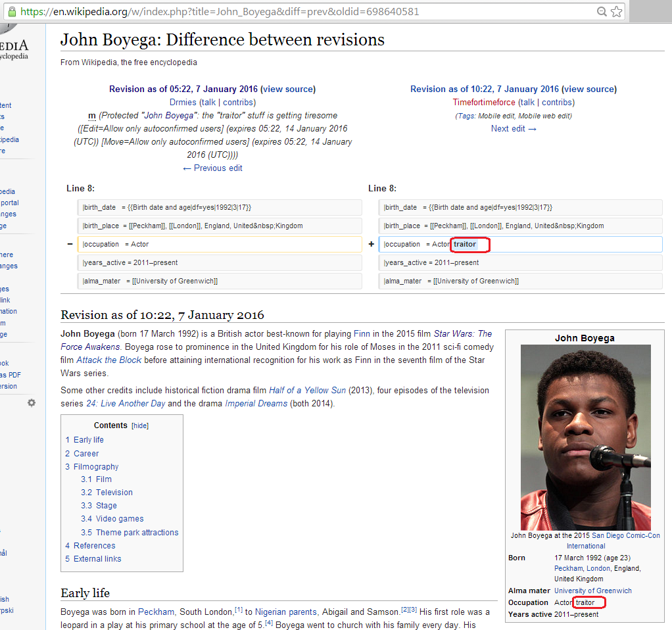Click 'John Boyega: Difference between revisions' heading
The image size is (672, 630).
[222, 40]
